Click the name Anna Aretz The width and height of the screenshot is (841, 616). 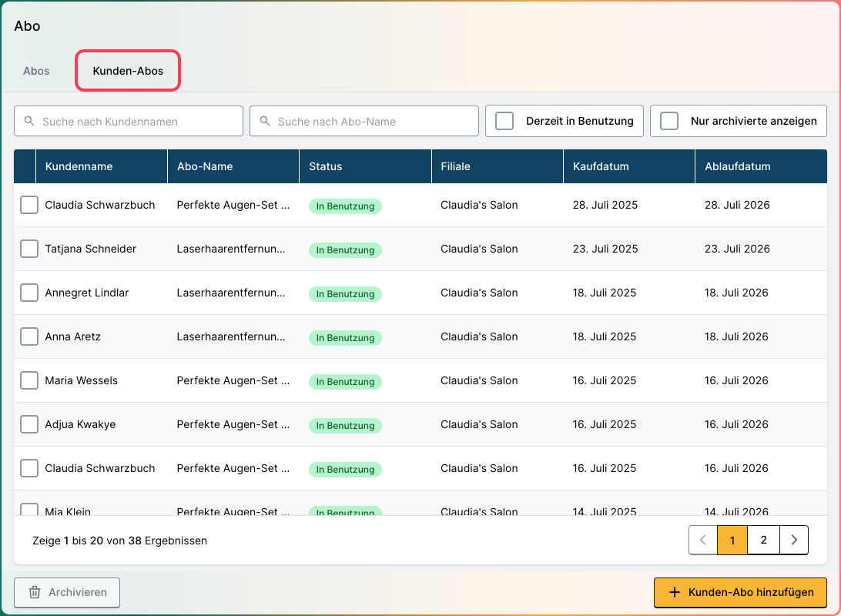point(73,336)
